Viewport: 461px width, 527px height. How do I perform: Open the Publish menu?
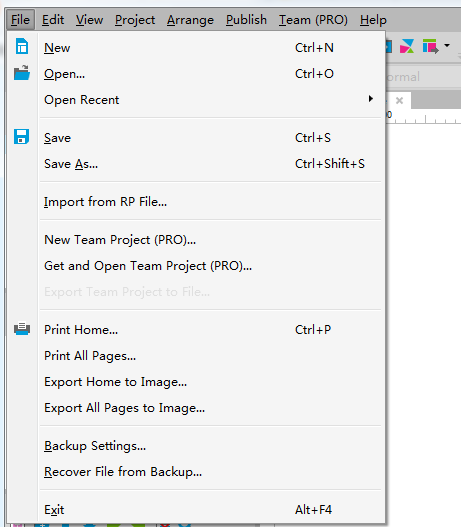tap(246, 20)
